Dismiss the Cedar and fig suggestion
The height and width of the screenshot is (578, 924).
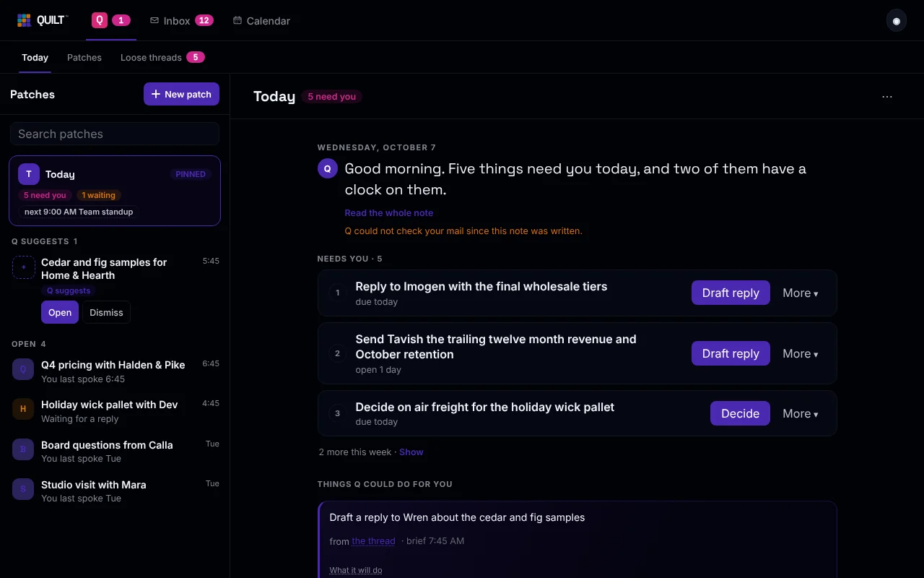106,312
